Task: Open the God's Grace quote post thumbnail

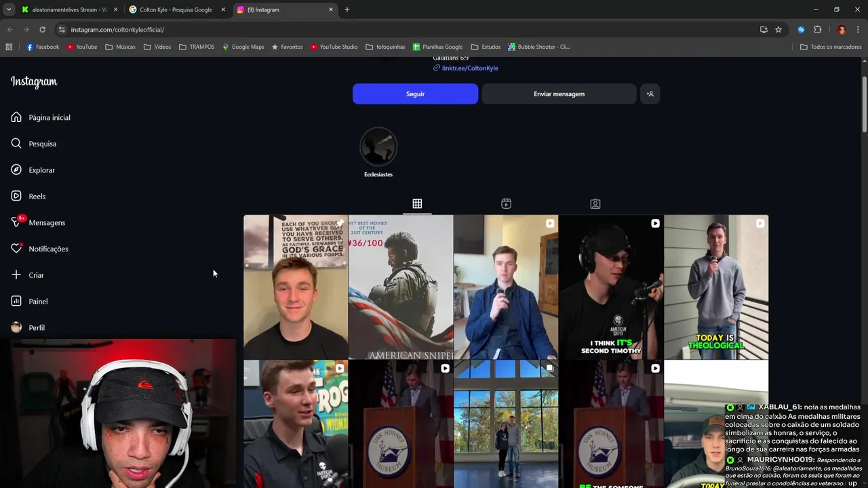Action: [x=296, y=287]
